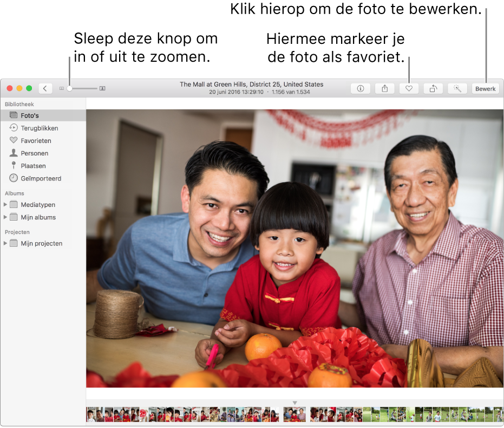The width and height of the screenshot is (504, 428).
Task: Mark photo as favorite with heart icon
Action: [409, 89]
